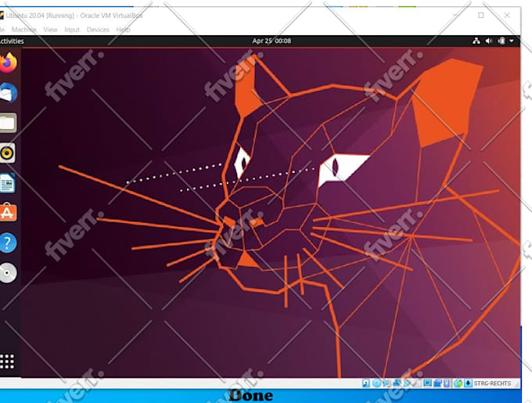This screenshot has height=403, width=532.
Task: Click the USB devices status icon
Action: click(x=407, y=383)
